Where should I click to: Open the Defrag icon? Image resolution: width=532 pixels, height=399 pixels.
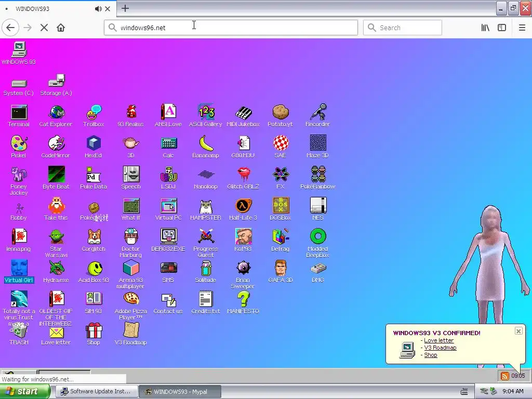pos(280,240)
